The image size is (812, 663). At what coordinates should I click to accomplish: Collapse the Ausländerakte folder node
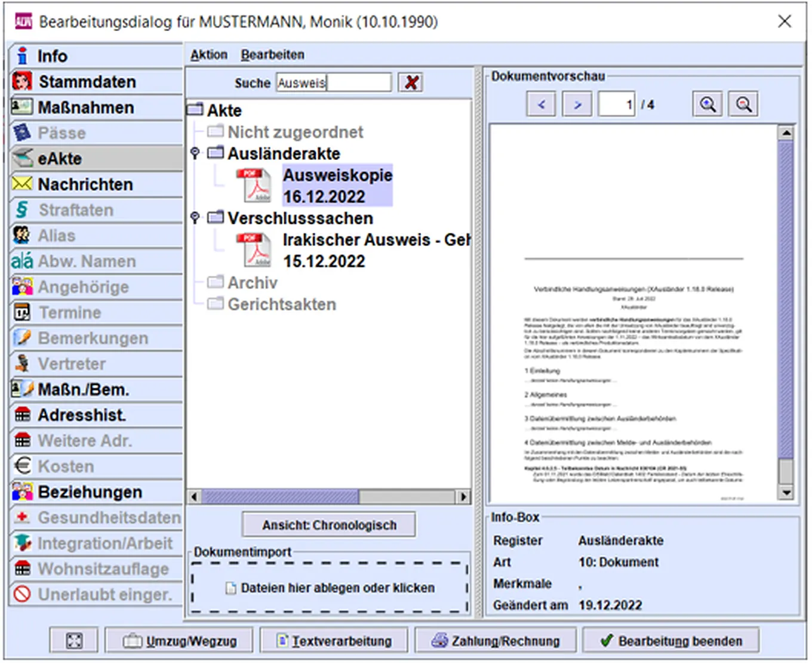(195, 153)
